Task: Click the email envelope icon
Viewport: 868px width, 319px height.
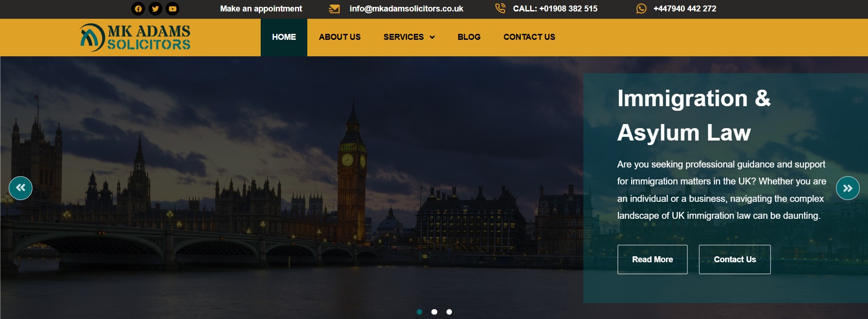Action: pyautogui.click(x=334, y=9)
